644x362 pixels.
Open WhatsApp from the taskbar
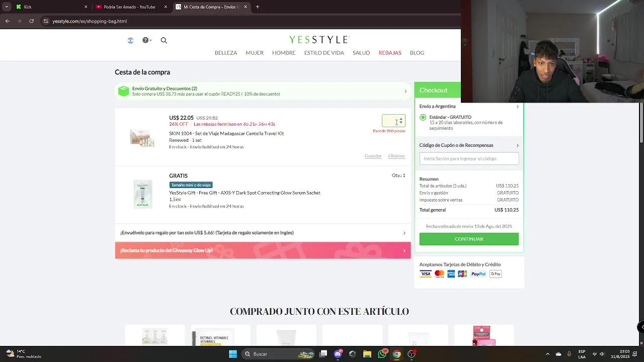pyautogui.click(x=382, y=354)
